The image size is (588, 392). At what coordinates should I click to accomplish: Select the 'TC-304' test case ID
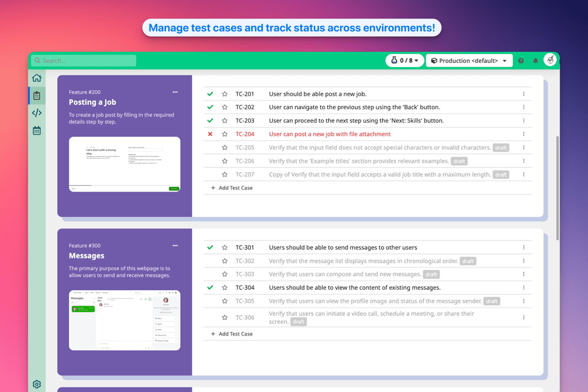point(245,288)
